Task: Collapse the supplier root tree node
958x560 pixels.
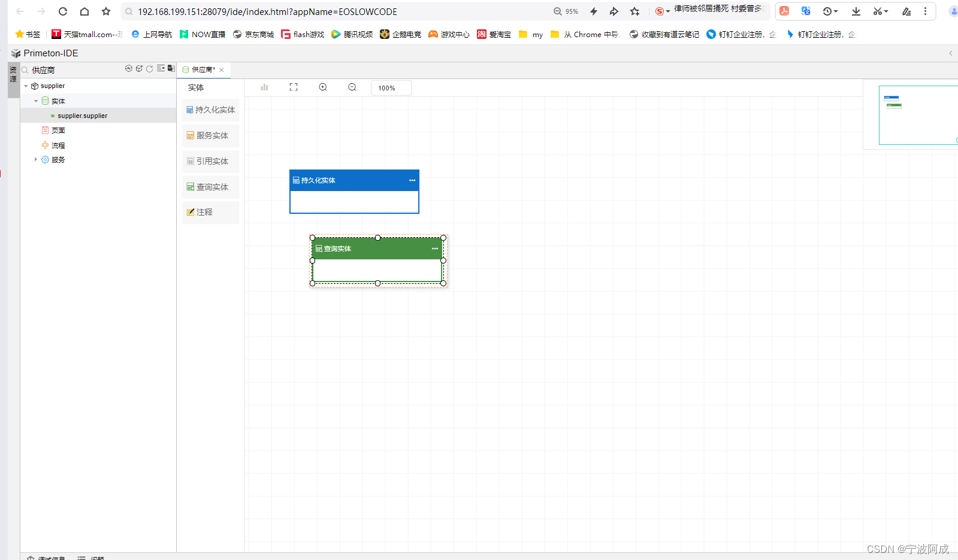Action: [26, 86]
